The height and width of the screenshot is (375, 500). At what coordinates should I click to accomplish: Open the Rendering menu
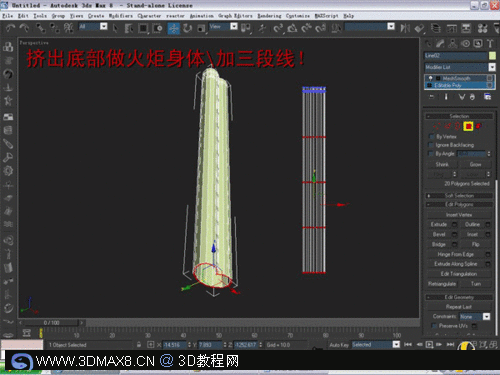269,16
